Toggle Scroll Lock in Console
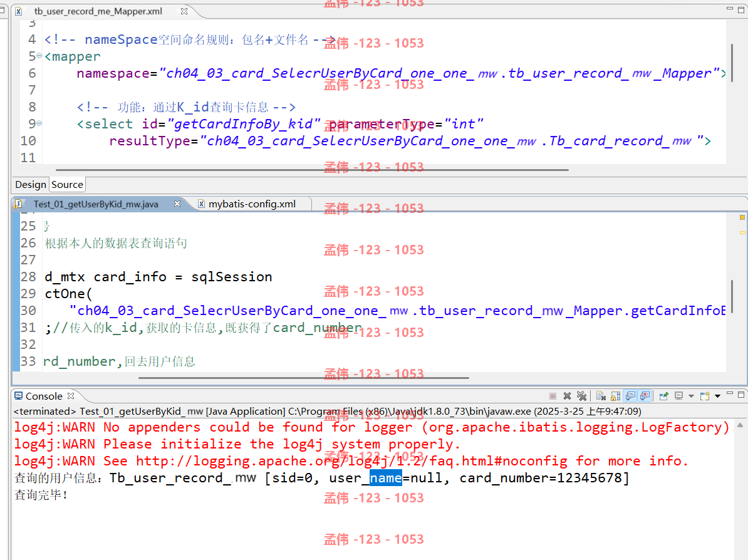 pos(616,396)
